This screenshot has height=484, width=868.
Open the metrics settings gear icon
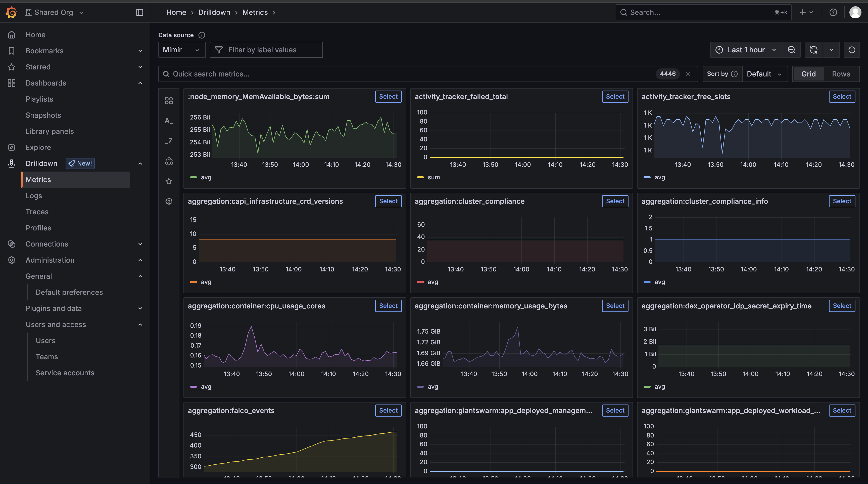point(169,201)
